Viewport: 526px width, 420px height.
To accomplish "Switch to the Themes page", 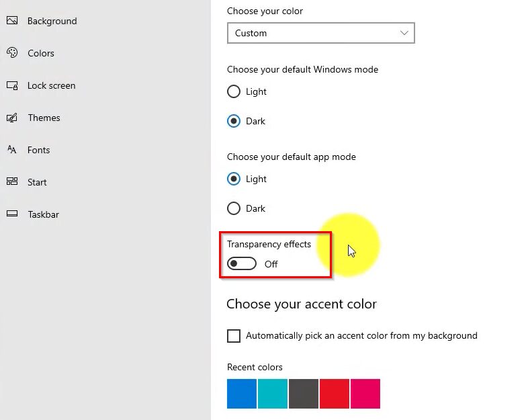I will (x=44, y=118).
